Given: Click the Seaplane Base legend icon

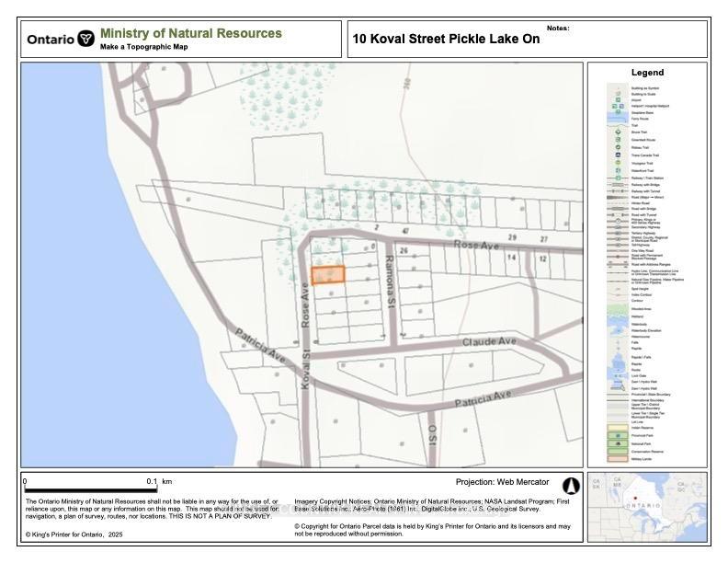Looking at the screenshot, I should tap(618, 111).
